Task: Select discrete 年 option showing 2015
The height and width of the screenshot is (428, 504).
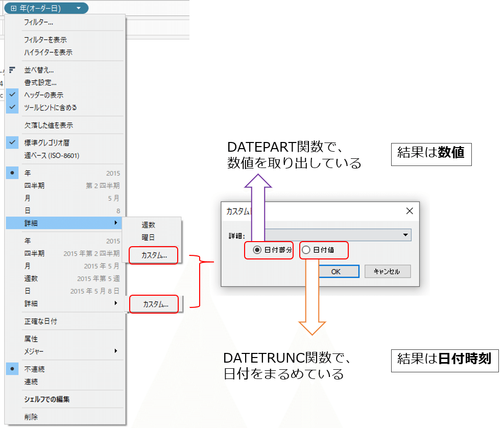Action: click(x=65, y=173)
